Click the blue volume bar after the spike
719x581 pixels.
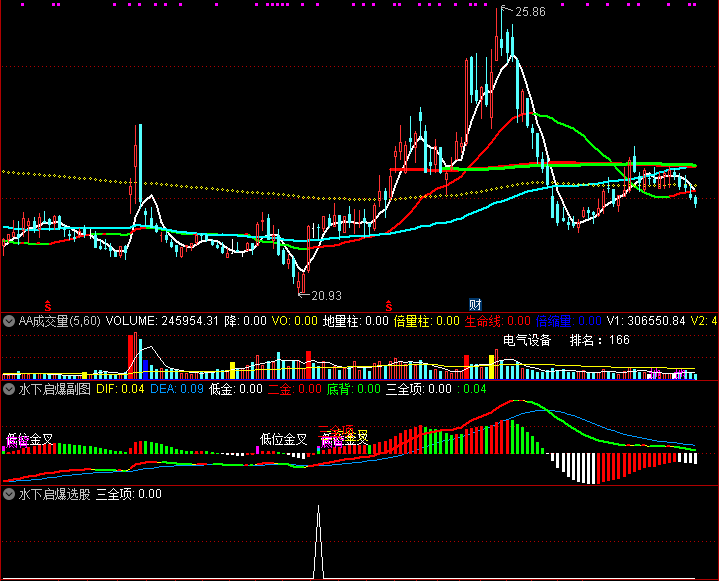coord(146,369)
